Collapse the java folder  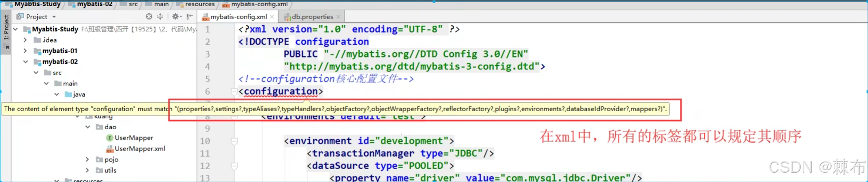(57, 94)
